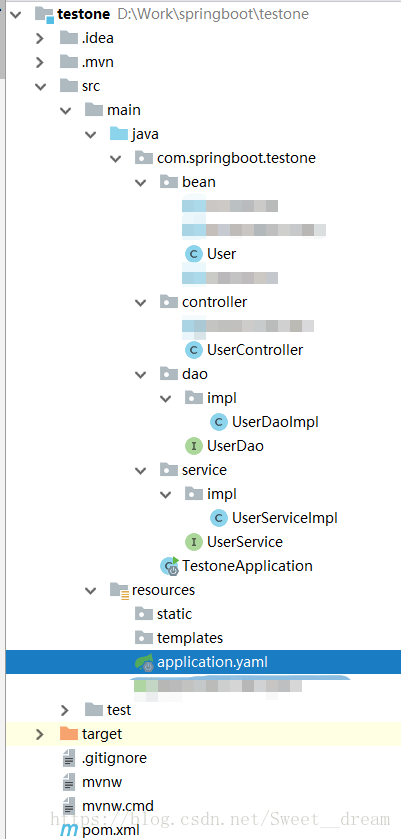Collapse the dao impl package
This screenshot has width=401, height=839.
[x=166, y=399]
